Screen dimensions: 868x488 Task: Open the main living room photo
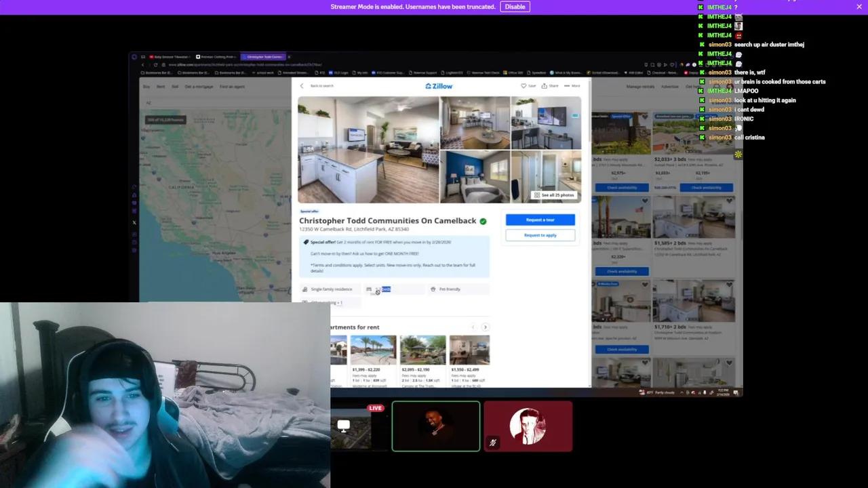point(368,149)
